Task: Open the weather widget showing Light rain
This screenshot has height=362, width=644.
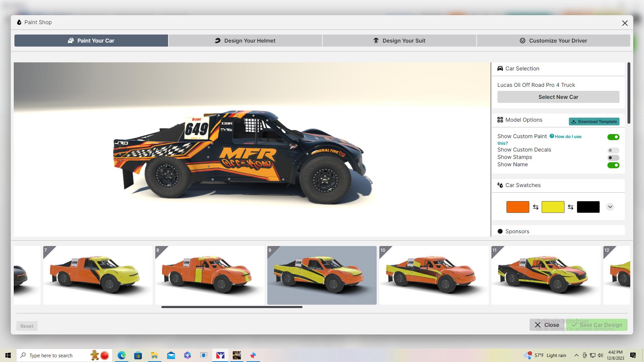Action: tap(545, 355)
